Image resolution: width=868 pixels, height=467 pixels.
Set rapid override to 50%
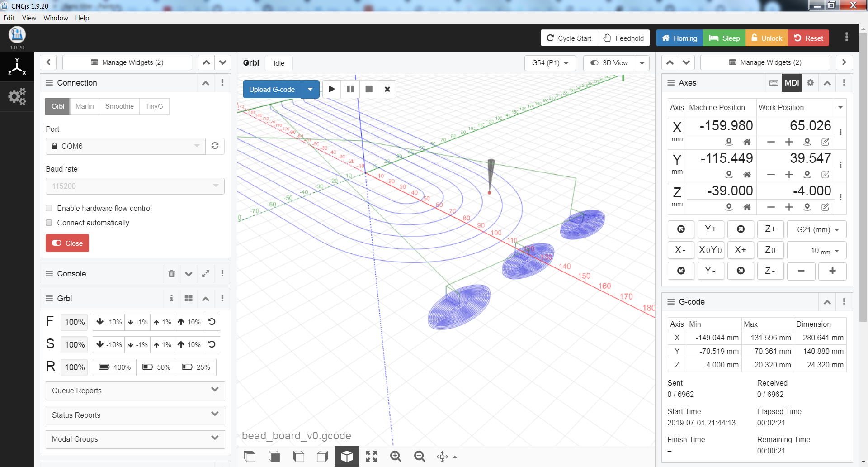[156, 367]
